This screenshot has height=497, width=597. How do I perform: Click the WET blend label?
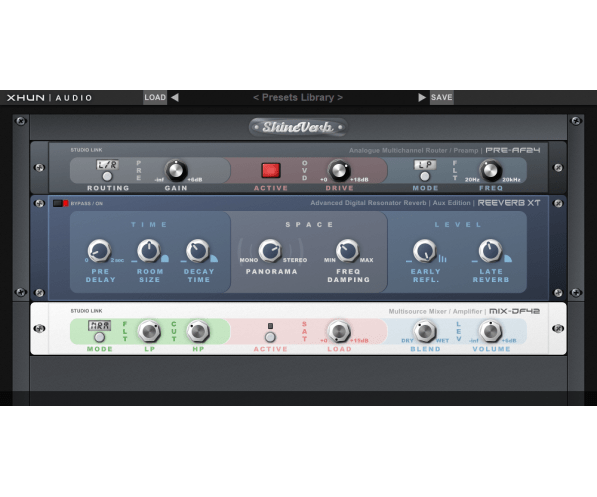(442, 340)
